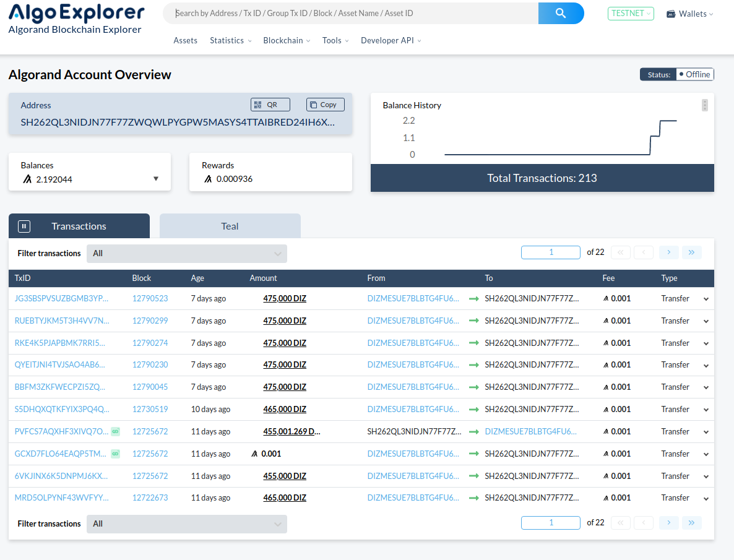Go to next page in bottom pagination
734x560 pixels.
669,522
